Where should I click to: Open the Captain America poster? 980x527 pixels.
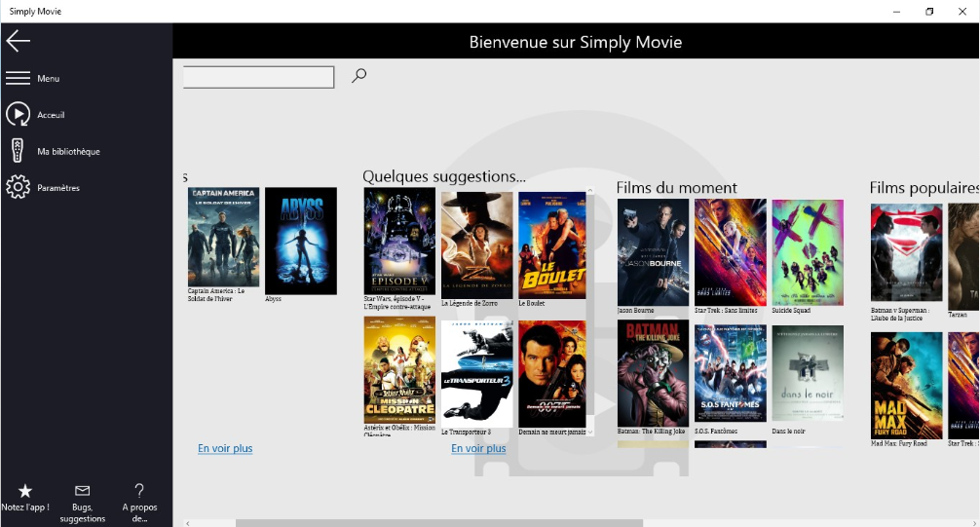point(224,237)
